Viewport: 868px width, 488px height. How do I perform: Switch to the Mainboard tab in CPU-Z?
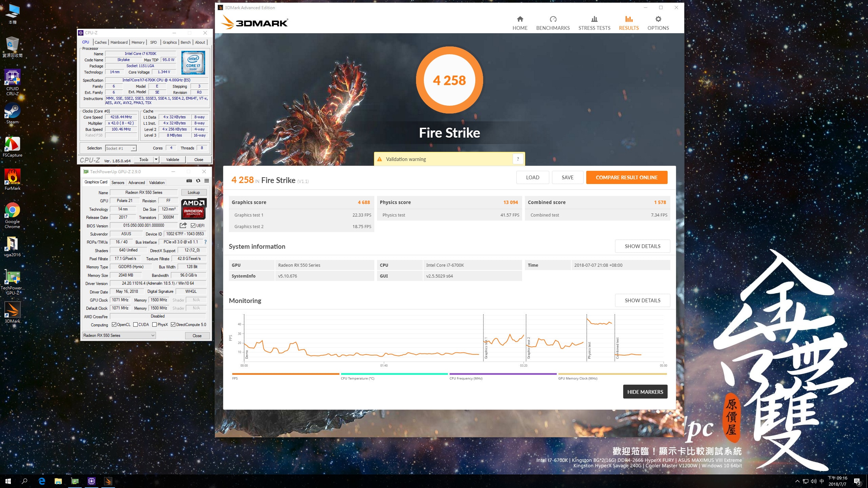click(119, 42)
